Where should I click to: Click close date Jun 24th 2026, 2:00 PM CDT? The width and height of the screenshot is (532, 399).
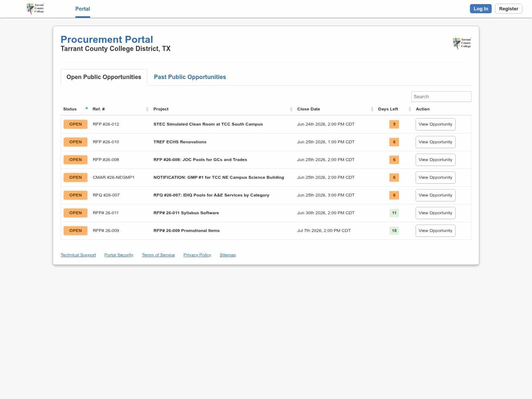[x=326, y=125]
